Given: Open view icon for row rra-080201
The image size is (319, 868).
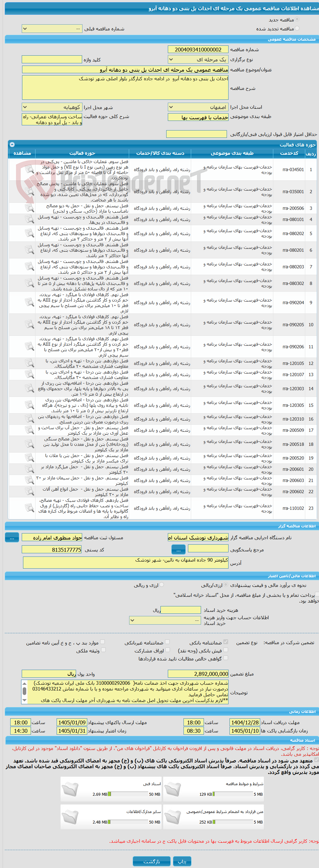Looking at the screenshot, I should [30, 250].
